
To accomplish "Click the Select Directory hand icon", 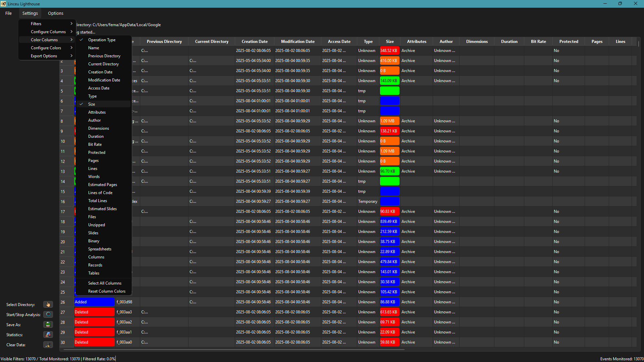I will [x=48, y=304].
